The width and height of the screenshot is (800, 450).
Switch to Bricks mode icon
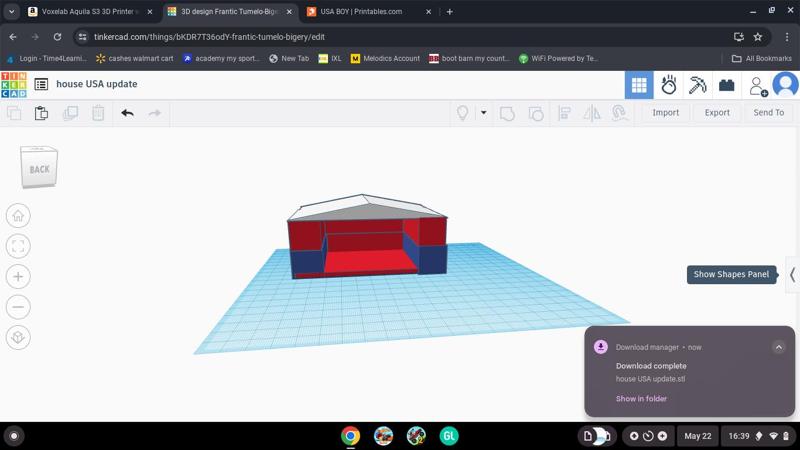pos(727,85)
